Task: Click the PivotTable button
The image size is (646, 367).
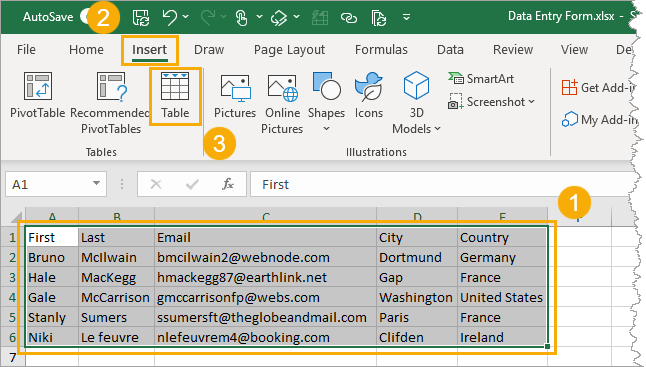Action: coord(37,96)
